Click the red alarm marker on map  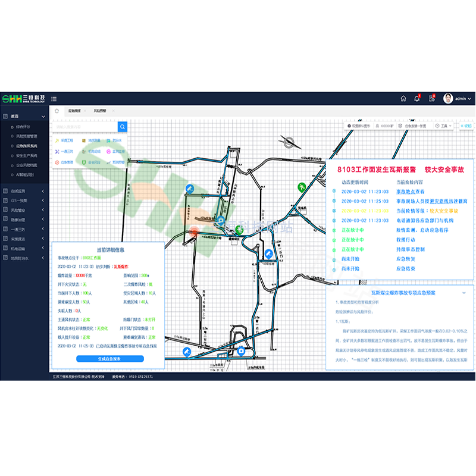(x=195, y=232)
